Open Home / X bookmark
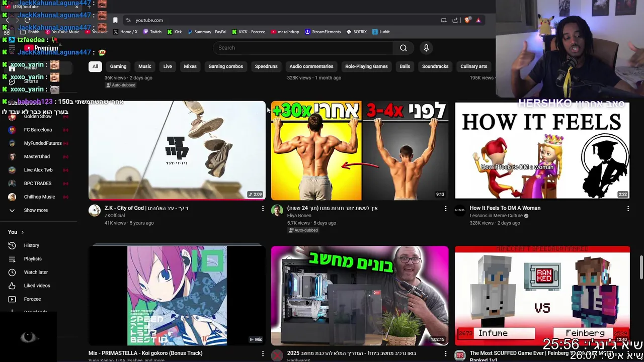644x362 pixels. pos(125,32)
